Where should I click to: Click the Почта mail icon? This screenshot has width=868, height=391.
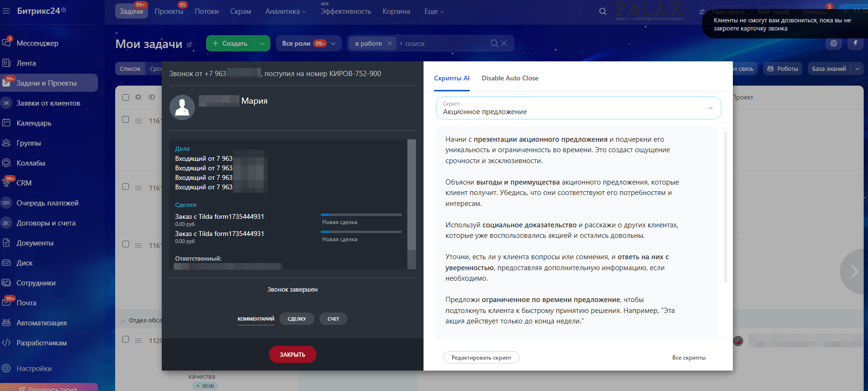7,303
